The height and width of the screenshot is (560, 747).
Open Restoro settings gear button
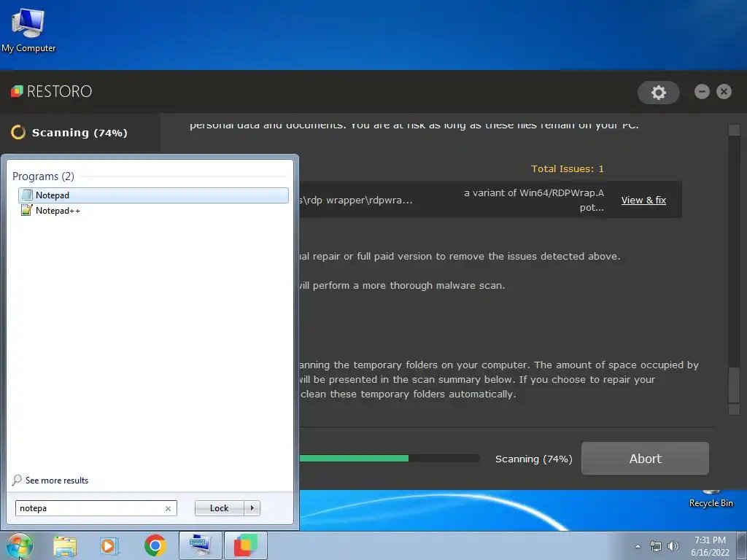(659, 92)
